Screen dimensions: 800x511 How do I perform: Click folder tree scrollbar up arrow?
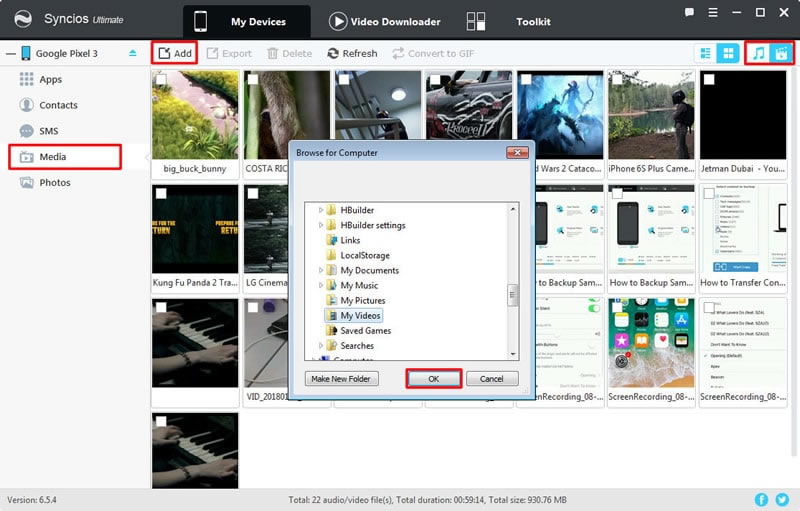pos(513,209)
